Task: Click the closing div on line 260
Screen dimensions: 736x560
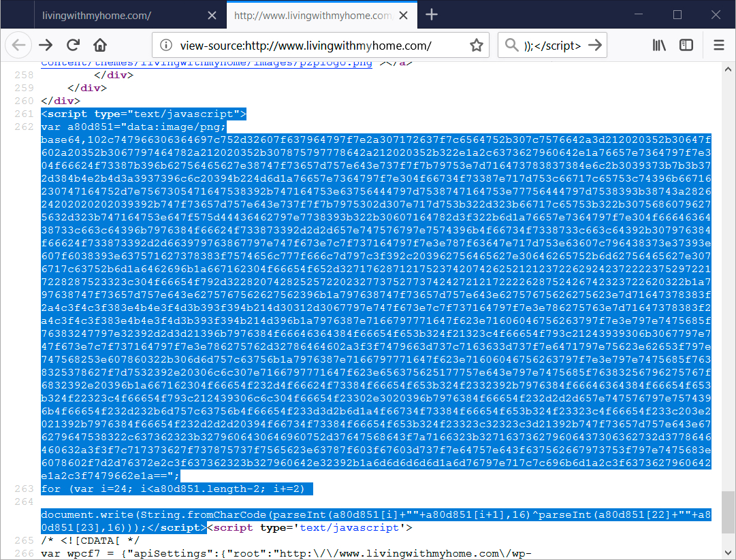Action: 61,101
